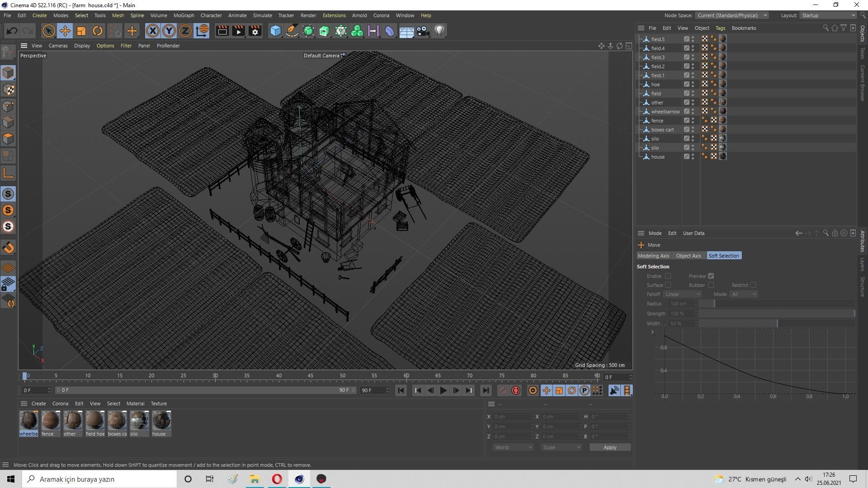Image resolution: width=868 pixels, height=488 pixels.
Task: Click the Light bulb icon
Action: (439, 31)
